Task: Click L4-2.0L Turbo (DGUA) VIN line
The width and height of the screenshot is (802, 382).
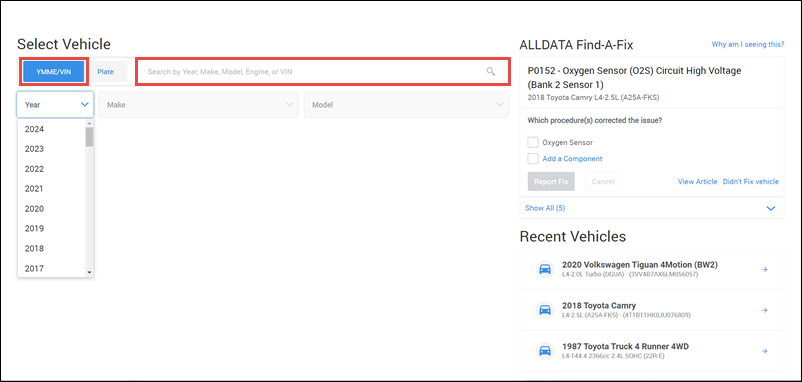Action: click(x=630, y=274)
